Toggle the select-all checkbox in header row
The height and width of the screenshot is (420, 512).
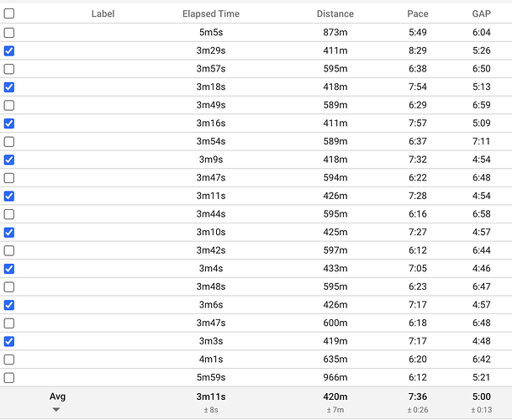(8, 13)
